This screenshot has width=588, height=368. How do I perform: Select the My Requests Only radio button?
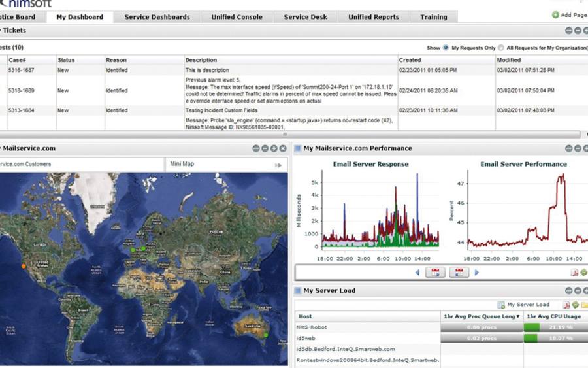pyautogui.click(x=446, y=48)
